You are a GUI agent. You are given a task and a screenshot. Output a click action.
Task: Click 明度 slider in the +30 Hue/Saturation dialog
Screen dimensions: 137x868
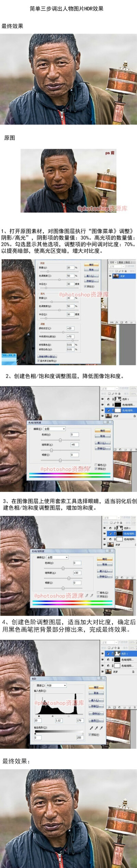[x=63, y=588]
